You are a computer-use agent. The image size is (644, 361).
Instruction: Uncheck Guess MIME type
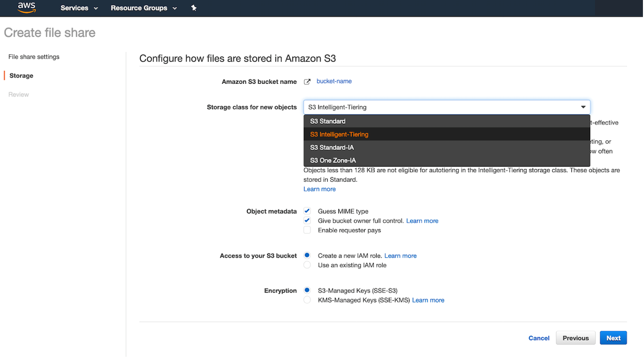pos(307,210)
